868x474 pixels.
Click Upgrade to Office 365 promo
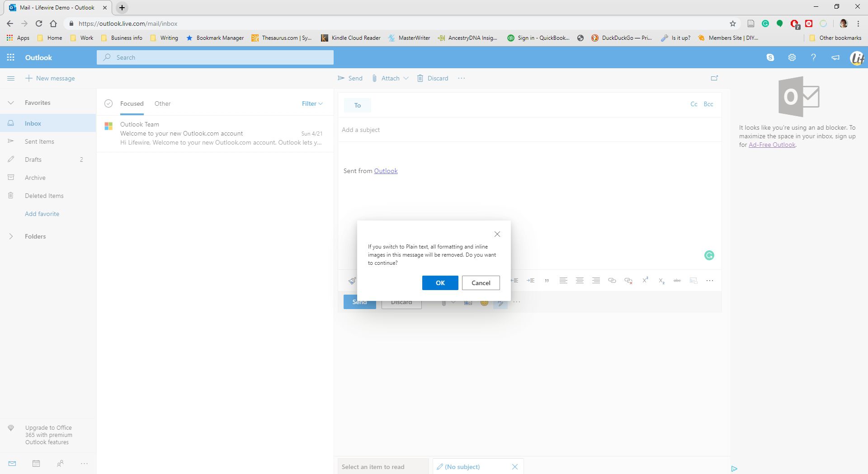48,435
